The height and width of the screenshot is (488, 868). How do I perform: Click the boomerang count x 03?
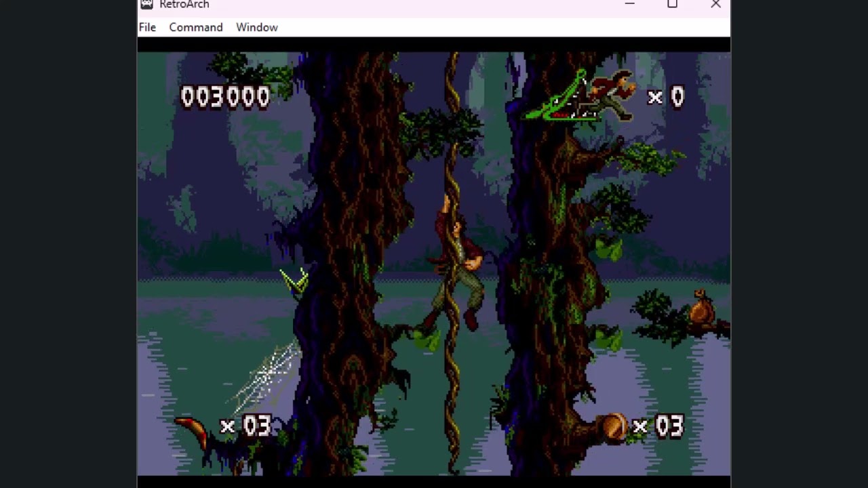246,426
